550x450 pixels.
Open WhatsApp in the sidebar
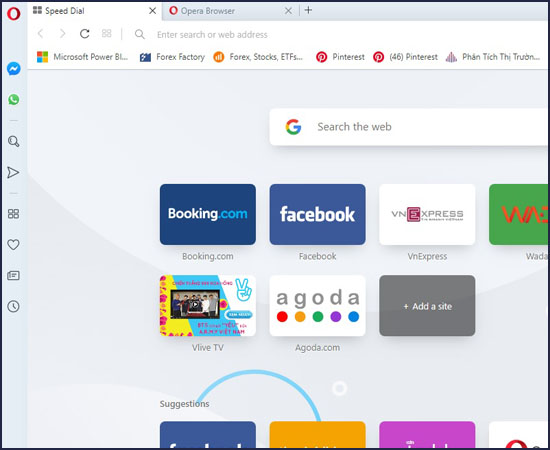tap(14, 100)
